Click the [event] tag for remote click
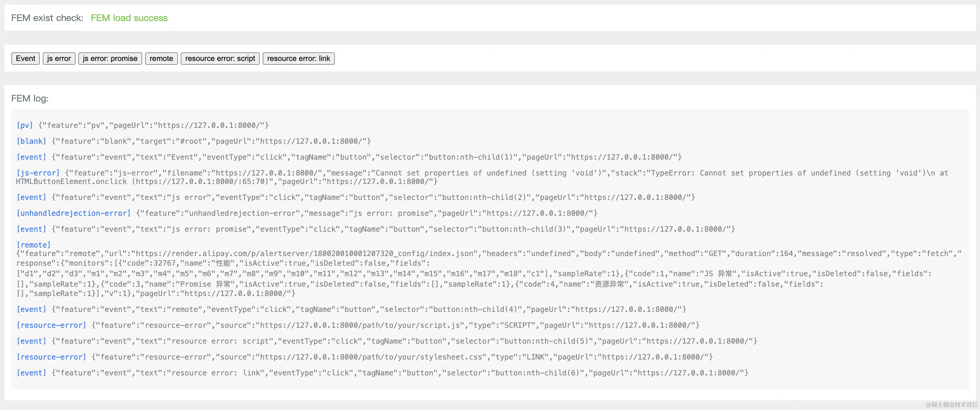Screen dimensions: 980x410 [31, 309]
